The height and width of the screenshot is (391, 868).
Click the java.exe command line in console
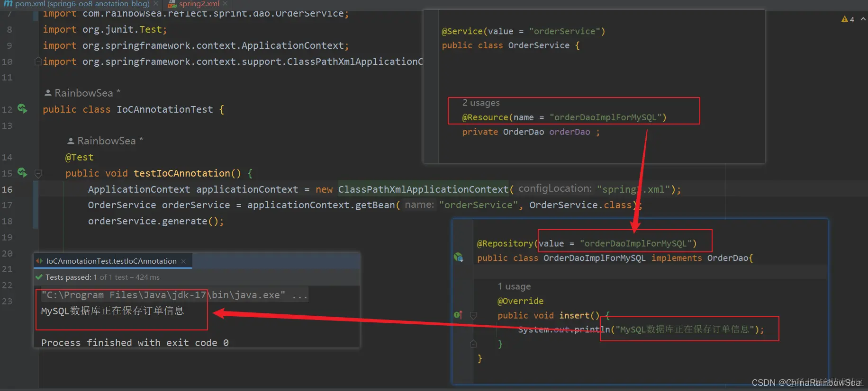pyautogui.click(x=175, y=295)
